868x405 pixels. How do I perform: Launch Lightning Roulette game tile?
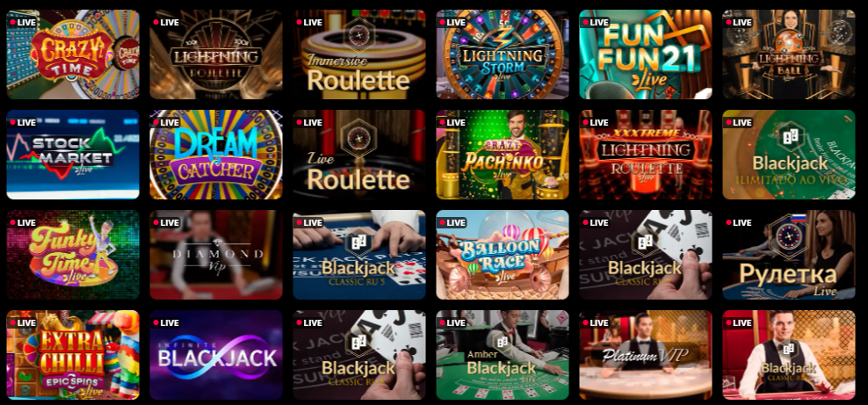tap(216, 54)
